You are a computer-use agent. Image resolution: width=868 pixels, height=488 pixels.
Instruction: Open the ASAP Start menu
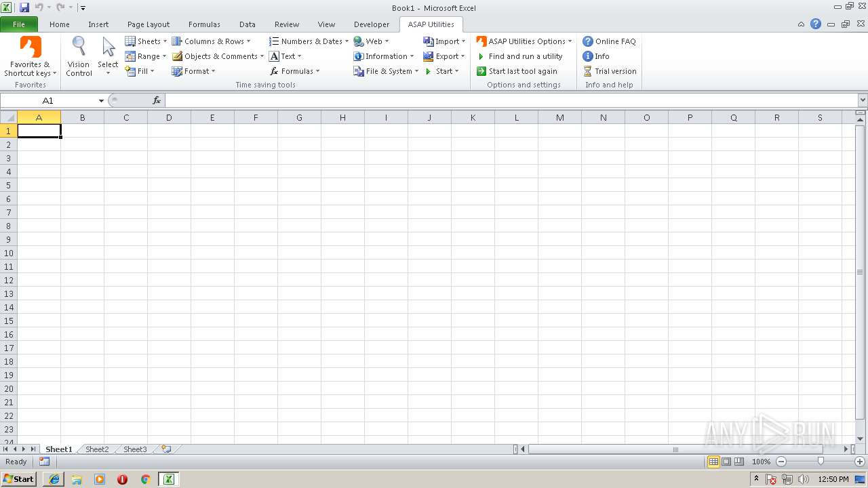click(441, 71)
